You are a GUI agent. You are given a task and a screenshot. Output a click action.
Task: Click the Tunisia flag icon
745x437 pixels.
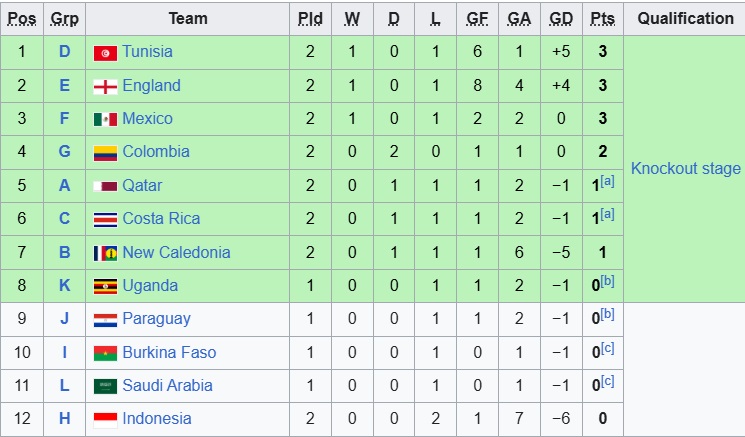105,53
